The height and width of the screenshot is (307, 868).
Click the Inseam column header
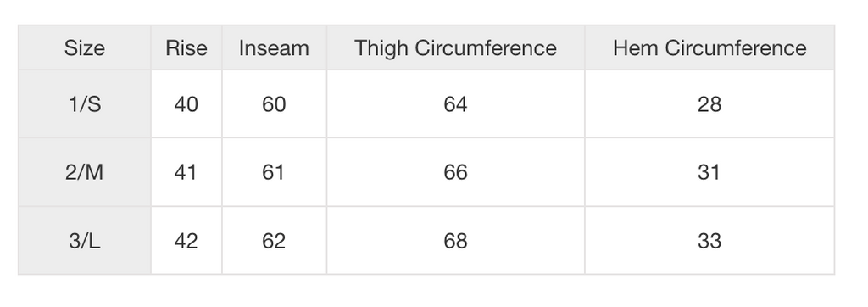click(x=274, y=48)
